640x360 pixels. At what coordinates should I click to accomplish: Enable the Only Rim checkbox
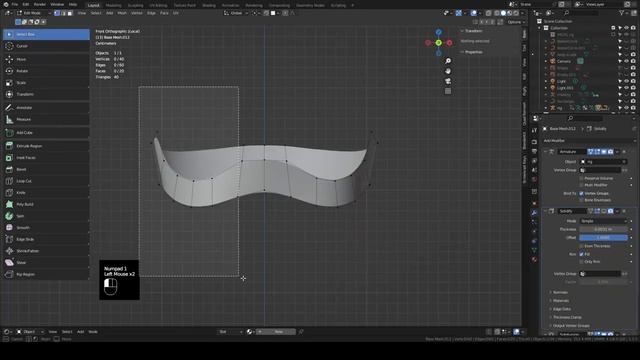[x=582, y=262]
